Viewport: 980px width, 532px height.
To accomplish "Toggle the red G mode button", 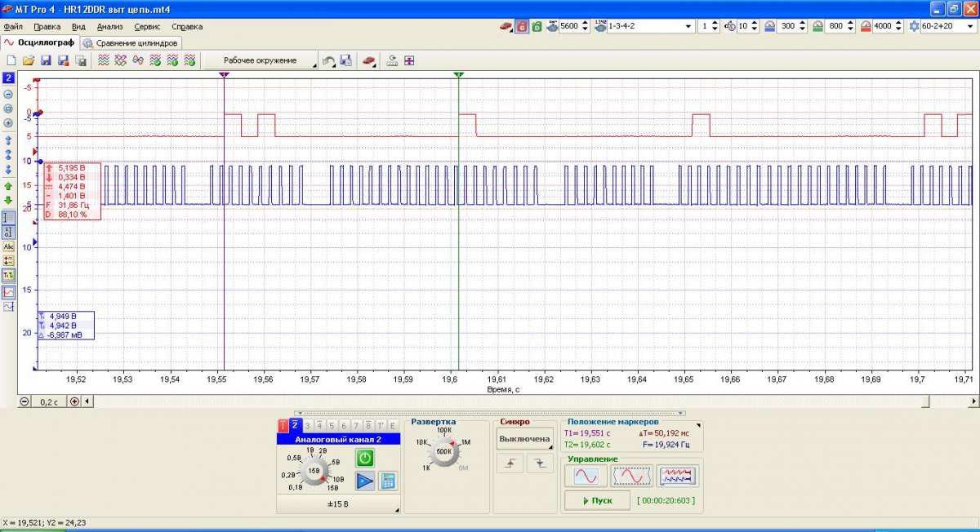I will pos(521,26).
